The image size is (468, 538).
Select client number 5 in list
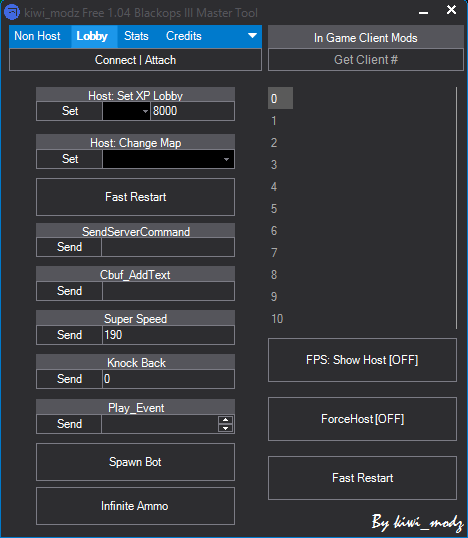click(x=274, y=209)
